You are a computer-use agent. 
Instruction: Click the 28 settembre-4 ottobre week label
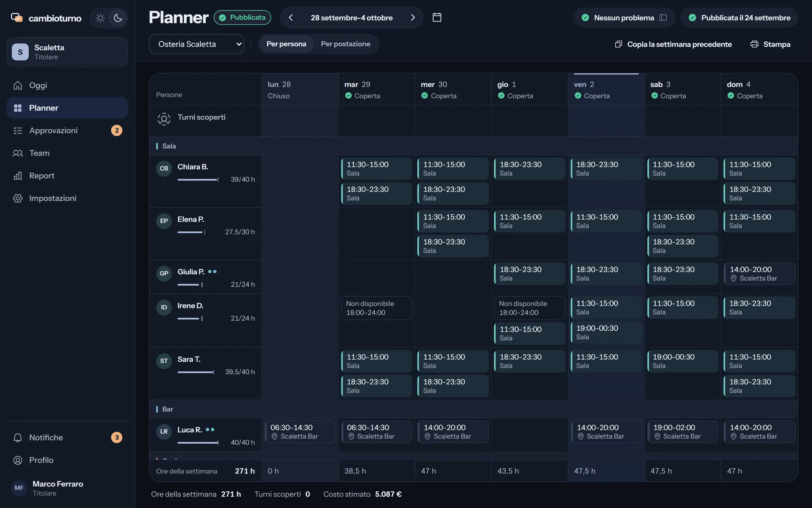pos(352,18)
